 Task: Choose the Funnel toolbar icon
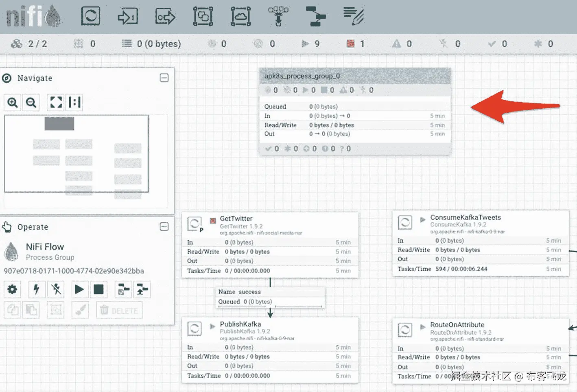[x=278, y=16]
